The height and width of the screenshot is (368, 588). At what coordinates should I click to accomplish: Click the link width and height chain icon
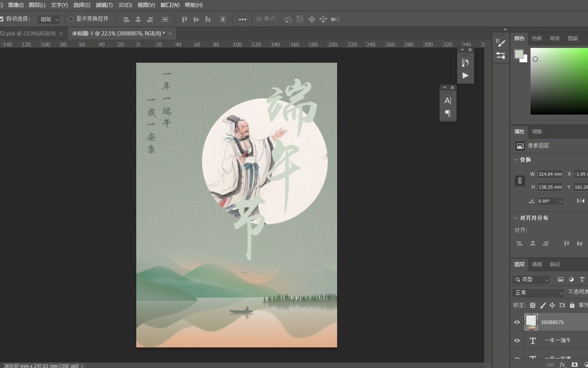coord(520,181)
